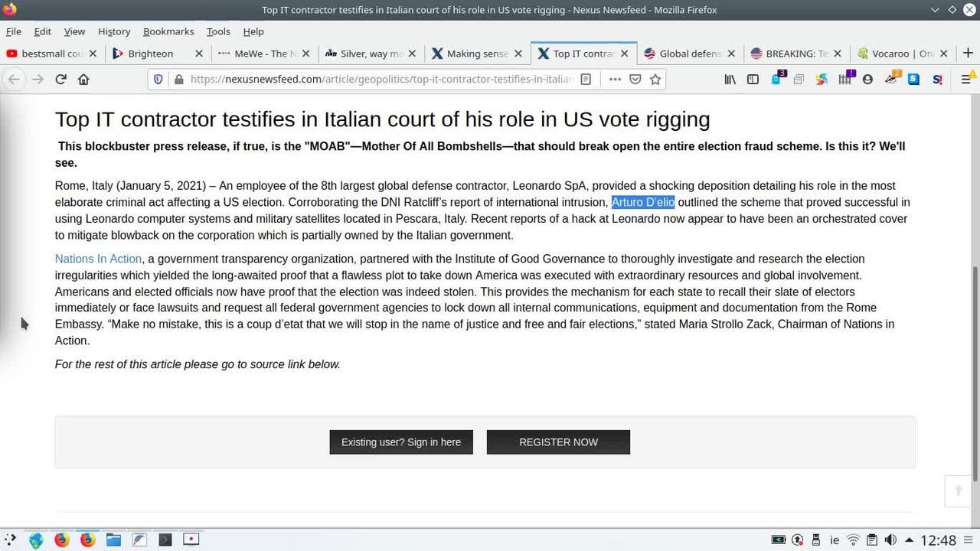Toggle Reader View for this article

586,79
